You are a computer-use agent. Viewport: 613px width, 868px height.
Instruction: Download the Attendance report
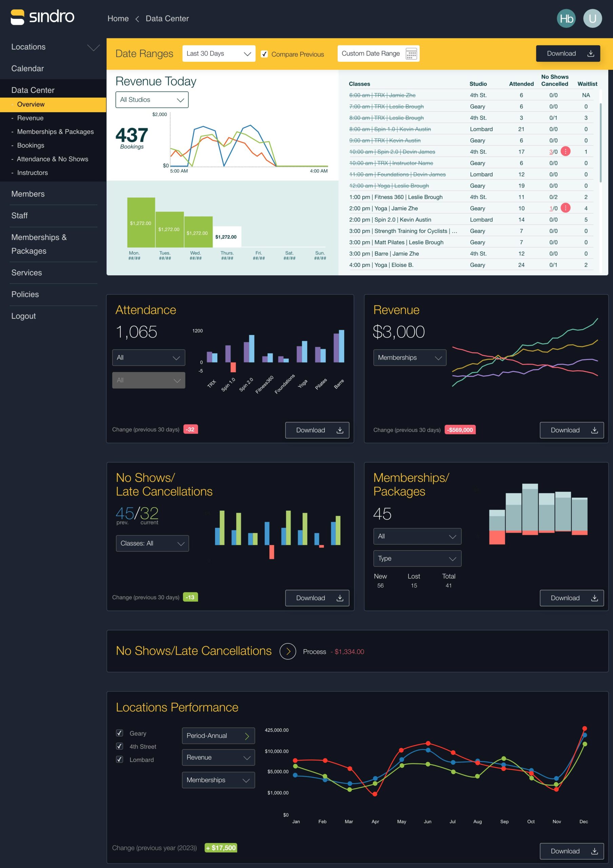[317, 430]
